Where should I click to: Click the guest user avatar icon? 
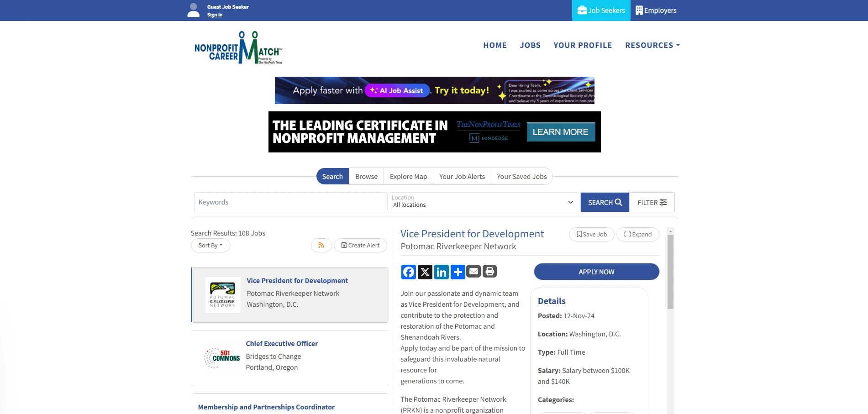tap(194, 10)
